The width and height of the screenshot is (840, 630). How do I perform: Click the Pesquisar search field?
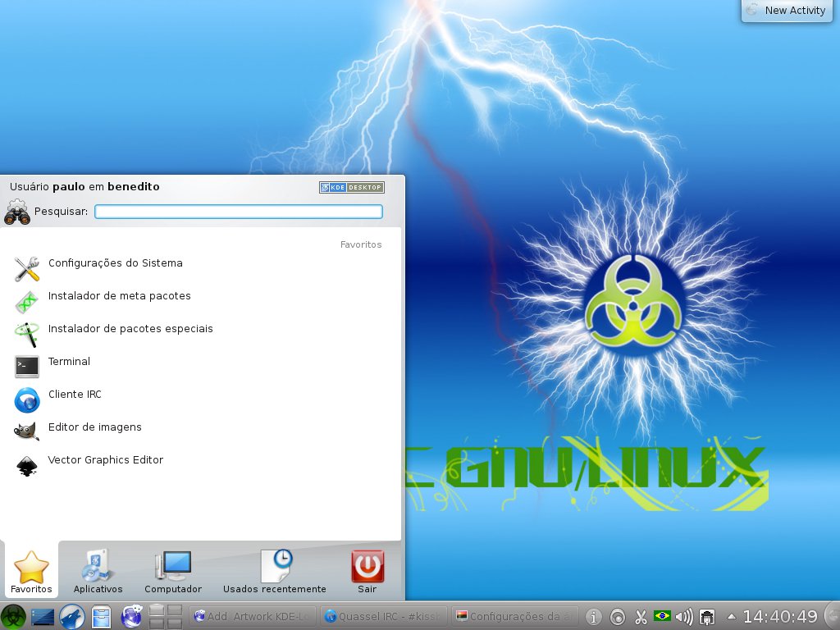(x=239, y=212)
